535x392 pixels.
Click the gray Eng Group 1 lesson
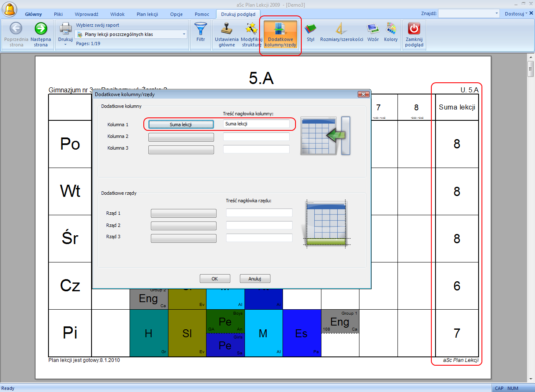click(340, 321)
